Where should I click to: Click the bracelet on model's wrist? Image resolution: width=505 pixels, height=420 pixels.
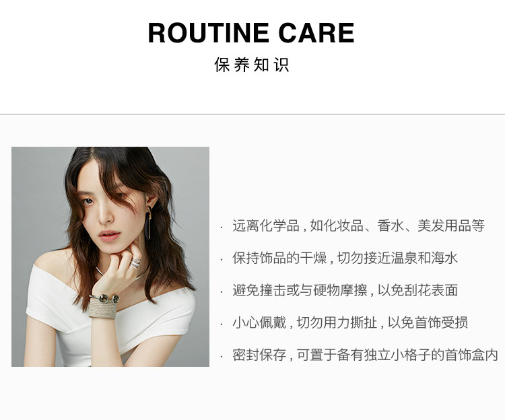click(104, 306)
